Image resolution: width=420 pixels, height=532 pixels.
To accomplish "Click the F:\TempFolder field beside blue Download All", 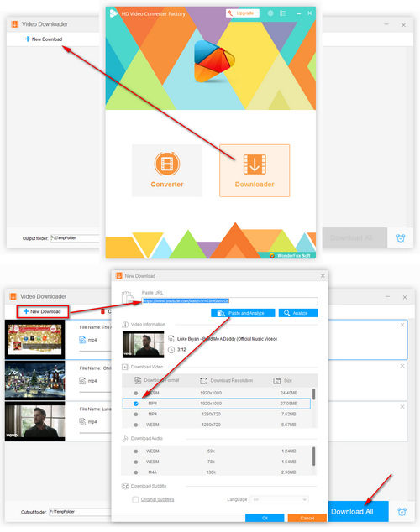I will (x=80, y=512).
